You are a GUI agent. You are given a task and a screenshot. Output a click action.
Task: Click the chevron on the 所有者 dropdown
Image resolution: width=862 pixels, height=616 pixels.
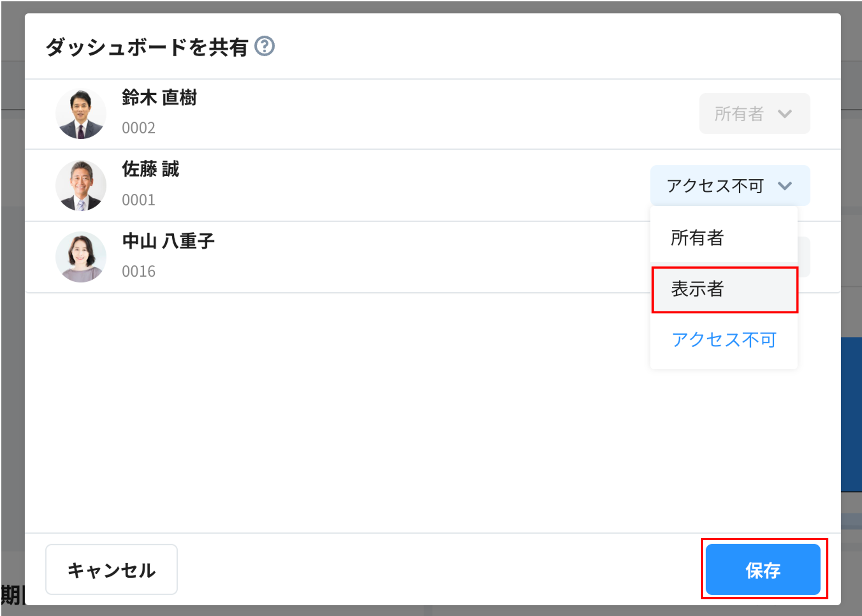click(785, 114)
